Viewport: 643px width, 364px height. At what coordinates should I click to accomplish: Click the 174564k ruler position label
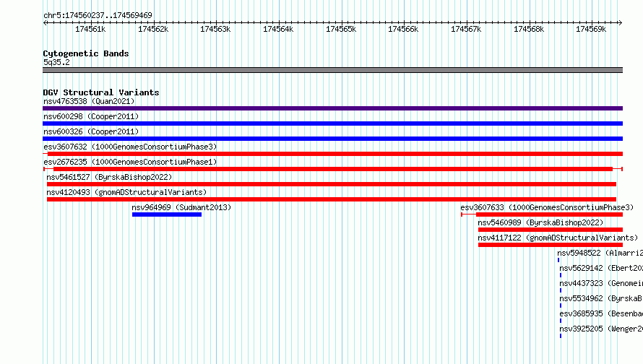pos(278,29)
